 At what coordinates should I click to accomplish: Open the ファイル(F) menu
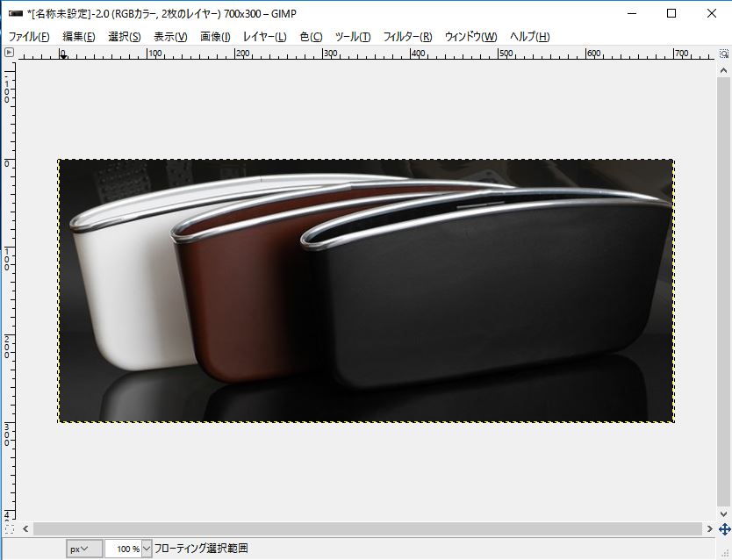click(x=29, y=36)
